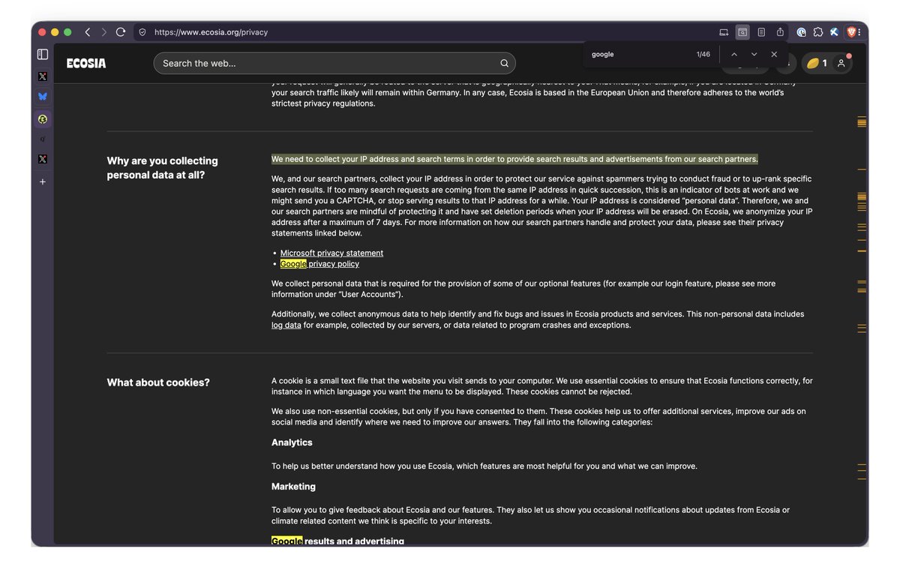The width and height of the screenshot is (900, 588).
Task: Open reader mode page icon
Action: (x=761, y=32)
